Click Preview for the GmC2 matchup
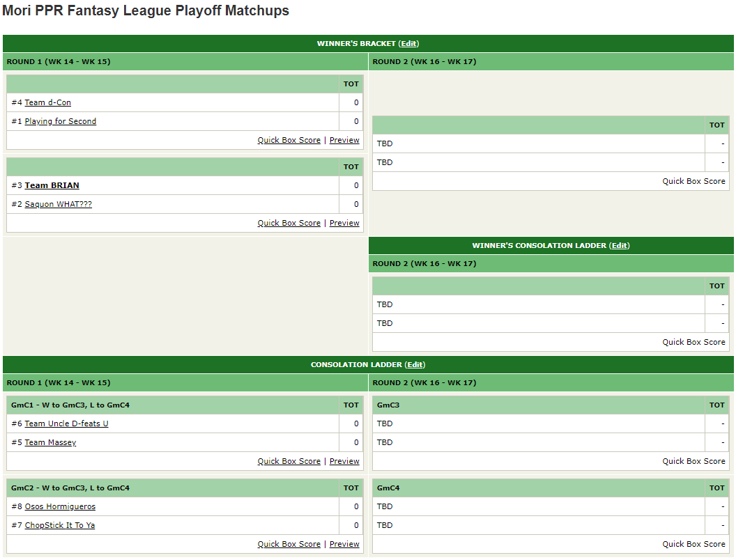The image size is (736, 560). [x=344, y=545]
